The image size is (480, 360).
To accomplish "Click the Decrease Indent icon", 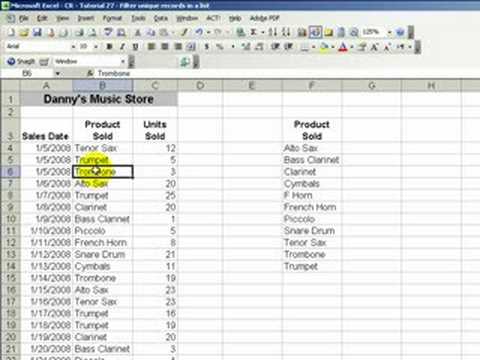I will click(275, 47).
